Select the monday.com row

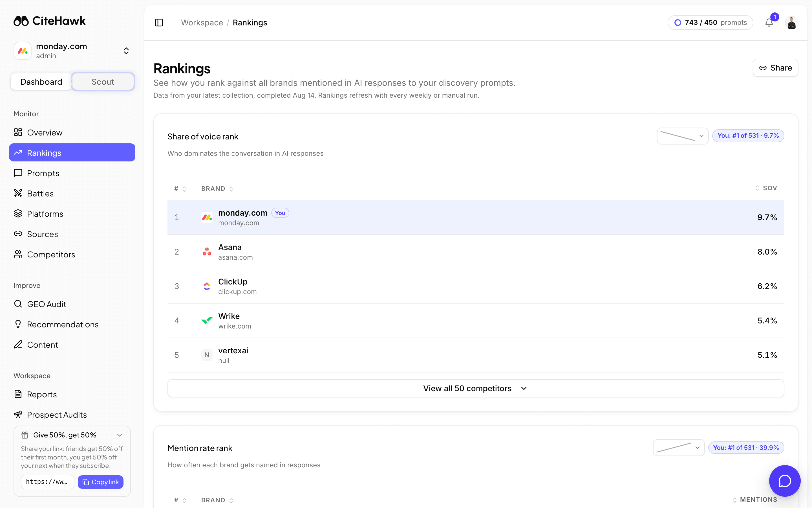pyautogui.click(x=476, y=217)
